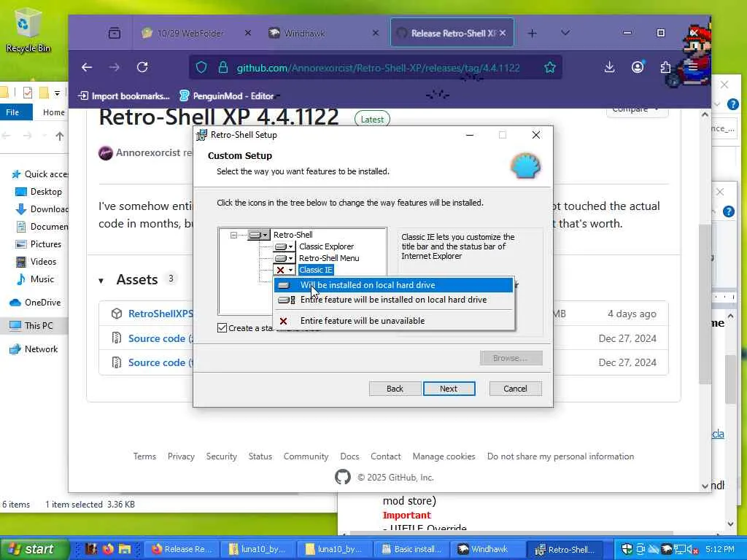This screenshot has height=560, width=747.
Task: Click the tracking protection shield icon
Action: click(201, 68)
